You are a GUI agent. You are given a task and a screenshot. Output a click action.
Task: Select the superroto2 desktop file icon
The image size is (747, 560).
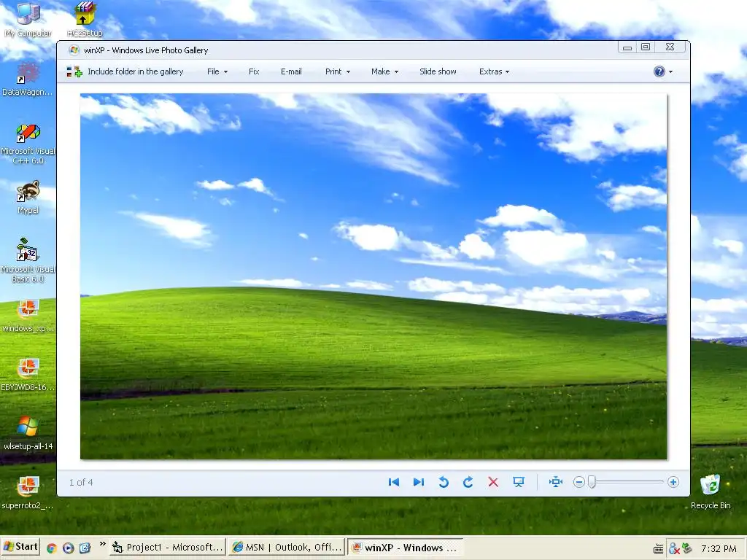[28, 493]
